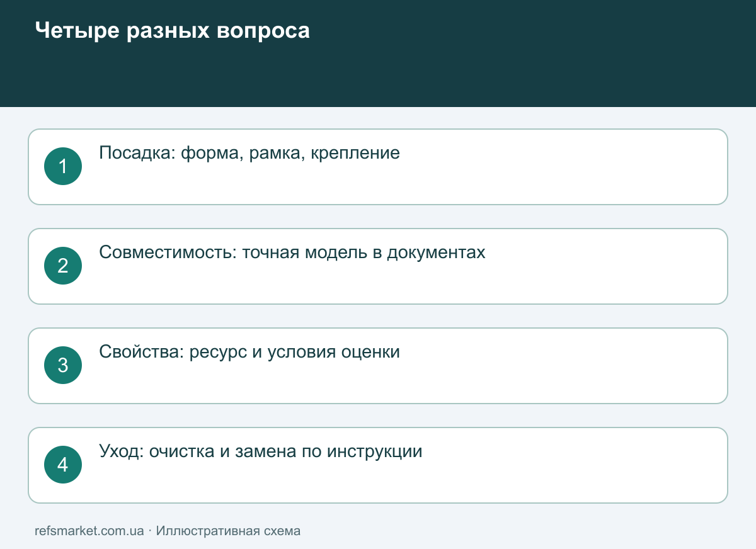
Task: Click the number 1 circle badge
Action: [63, 166]
